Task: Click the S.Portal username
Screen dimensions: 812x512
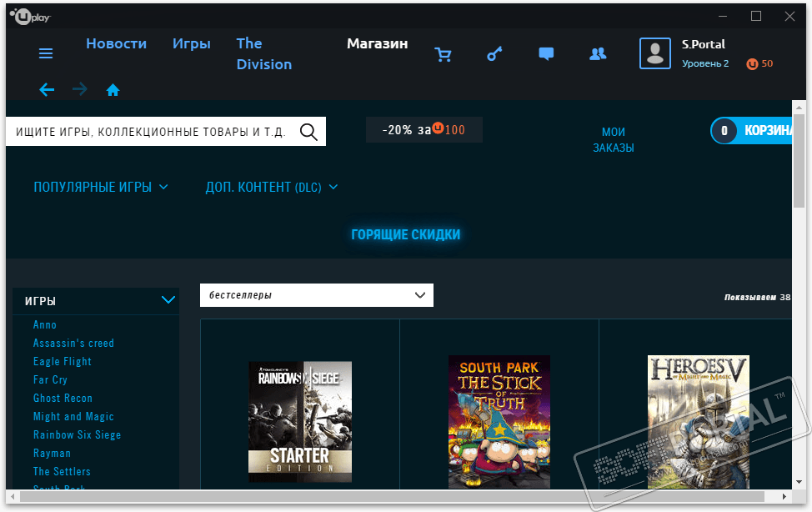Action: [x=704, y=44]
